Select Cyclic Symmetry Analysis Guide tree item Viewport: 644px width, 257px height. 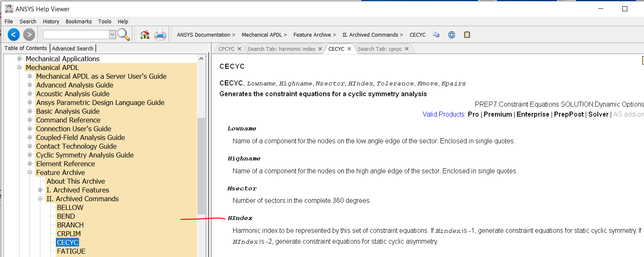85,155
